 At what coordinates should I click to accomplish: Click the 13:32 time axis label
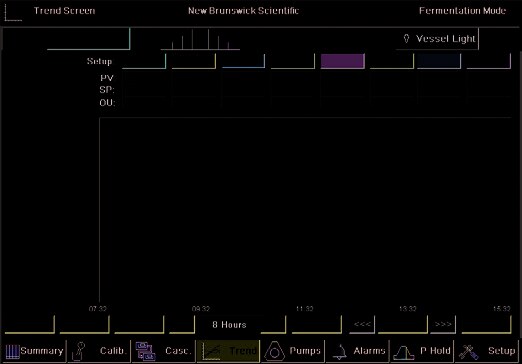pyautogui.click(x=408, y=309)
